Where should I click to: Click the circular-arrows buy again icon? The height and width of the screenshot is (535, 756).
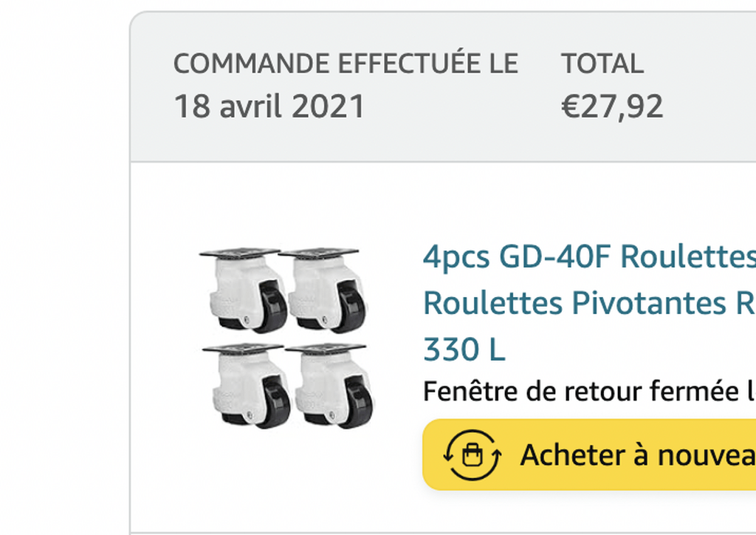click(472, 455)
